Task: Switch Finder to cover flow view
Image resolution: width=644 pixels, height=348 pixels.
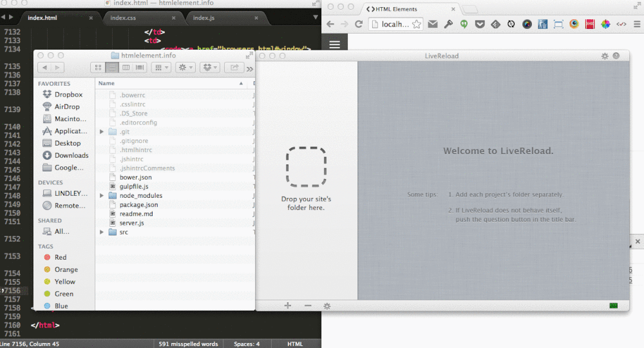Action: point(140,68)
